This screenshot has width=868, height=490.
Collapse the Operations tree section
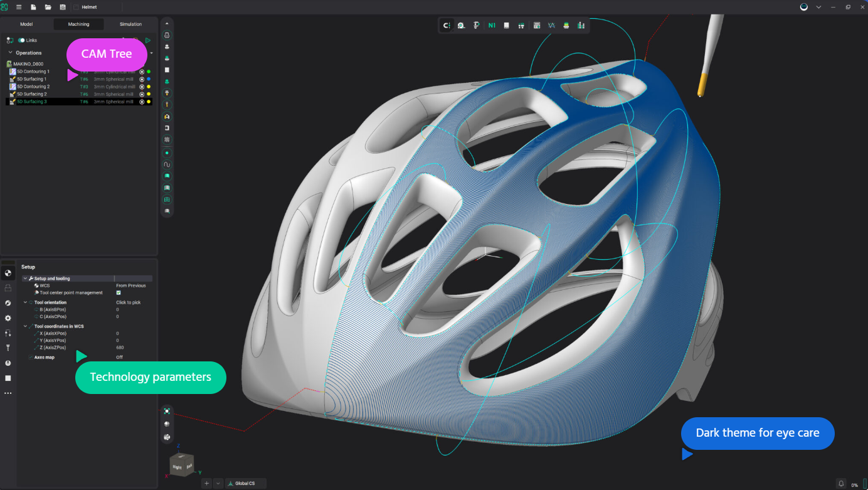click(x=10, y=53)
